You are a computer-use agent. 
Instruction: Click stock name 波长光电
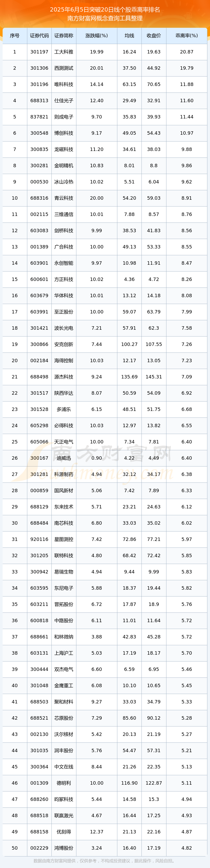pyautogui.click(x=64, y=328)
